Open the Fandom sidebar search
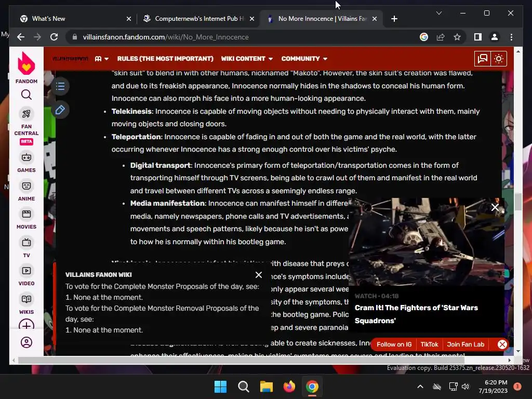532x399 pixels. (26, 95)
